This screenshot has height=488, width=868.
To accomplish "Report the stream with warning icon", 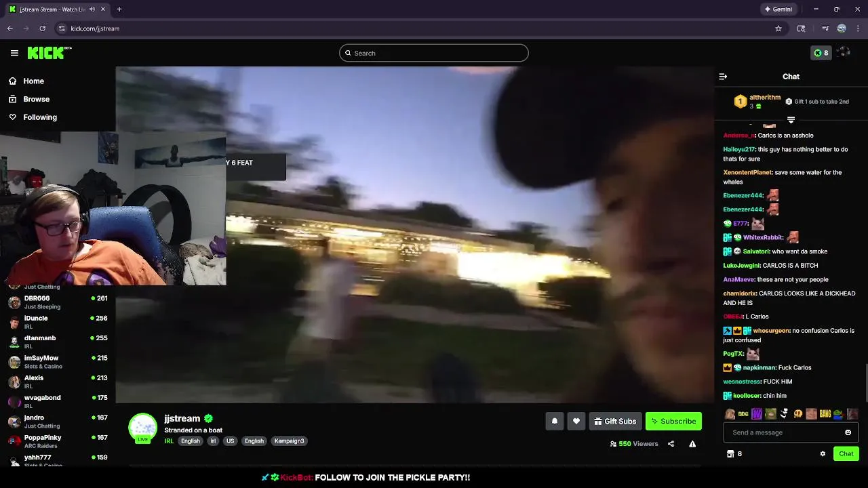I will (692, 444).
